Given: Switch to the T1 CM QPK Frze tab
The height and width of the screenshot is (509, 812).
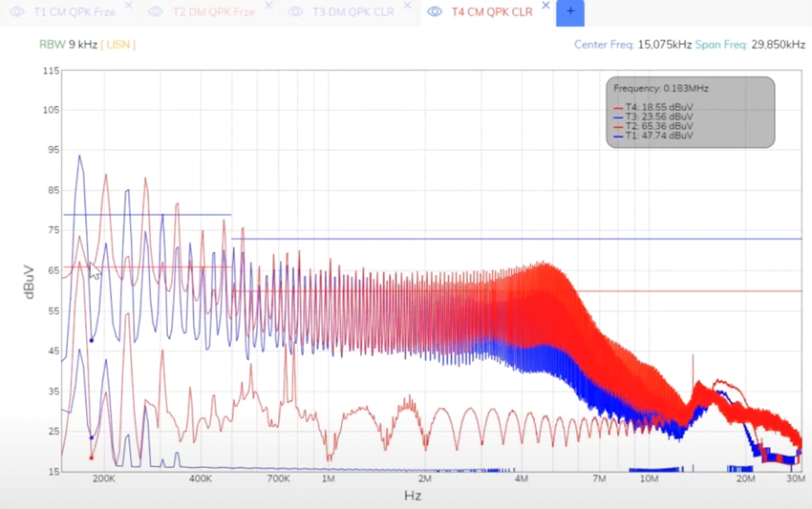Looking at the screenshot, I should tap(75, 11).
